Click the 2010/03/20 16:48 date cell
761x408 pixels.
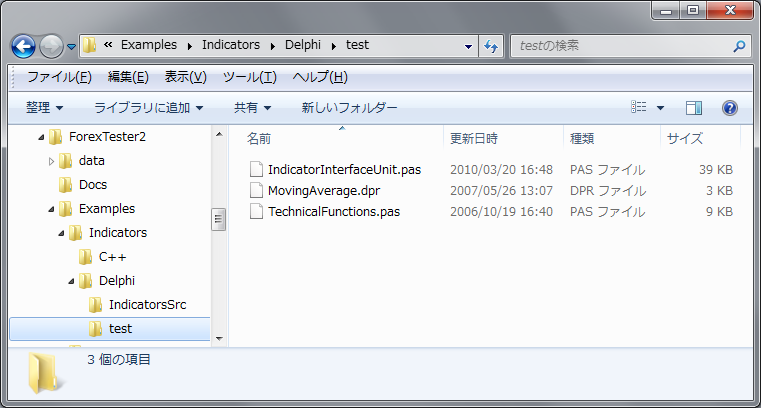501,170
